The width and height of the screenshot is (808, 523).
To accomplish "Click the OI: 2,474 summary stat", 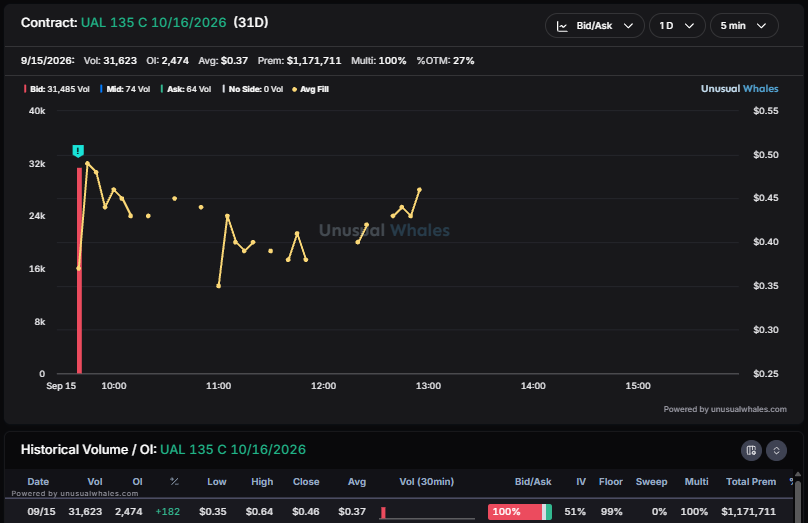I will 167,61.
